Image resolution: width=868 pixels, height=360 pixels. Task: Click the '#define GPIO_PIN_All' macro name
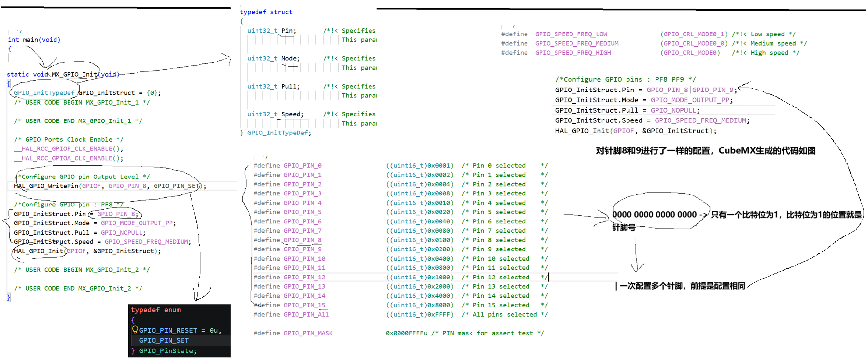click(x=306, y=314)
